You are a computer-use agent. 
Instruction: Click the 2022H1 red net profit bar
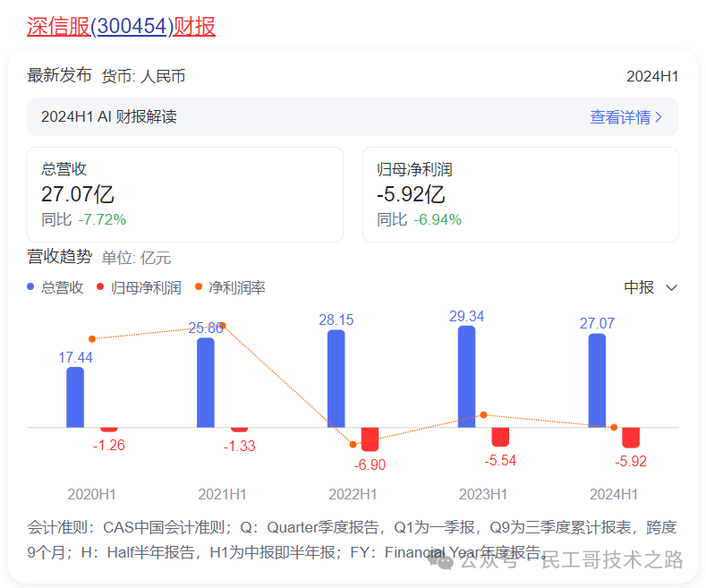tap(370, 439)
